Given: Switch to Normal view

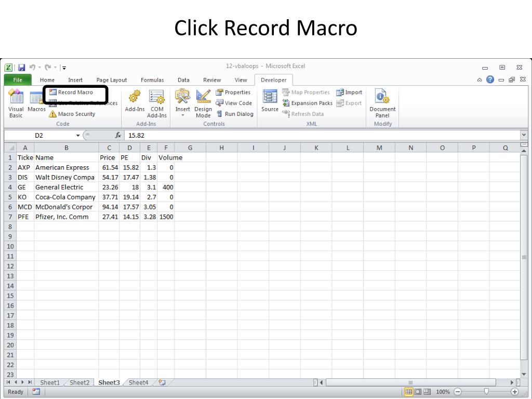Looking at the screenshot, I should 408,392.
